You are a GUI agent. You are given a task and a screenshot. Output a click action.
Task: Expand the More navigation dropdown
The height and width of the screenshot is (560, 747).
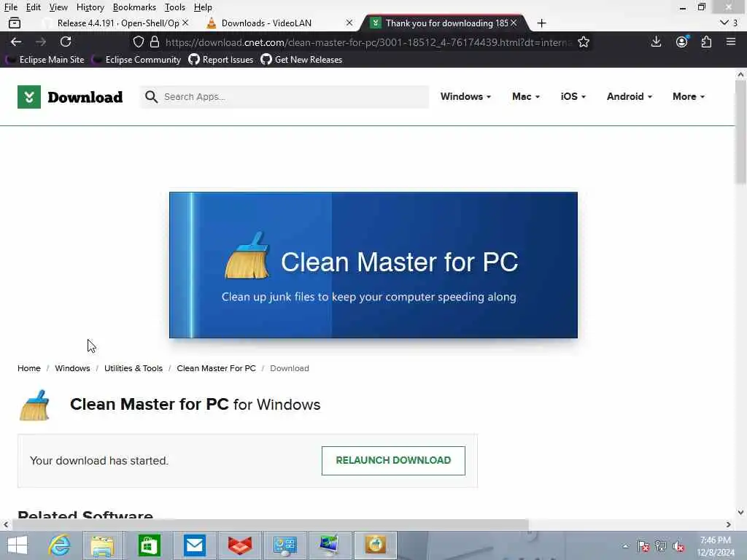pos(689,97)
